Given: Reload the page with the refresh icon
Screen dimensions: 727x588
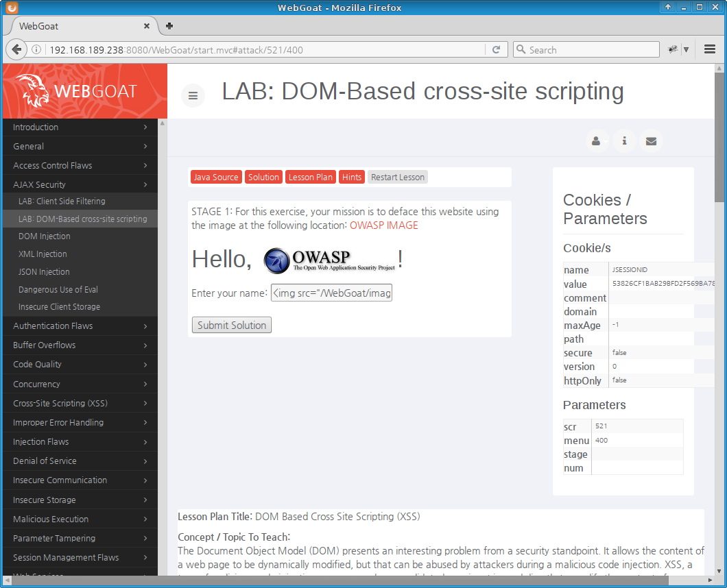Looking at the screenshot, I should pos(496,49).
